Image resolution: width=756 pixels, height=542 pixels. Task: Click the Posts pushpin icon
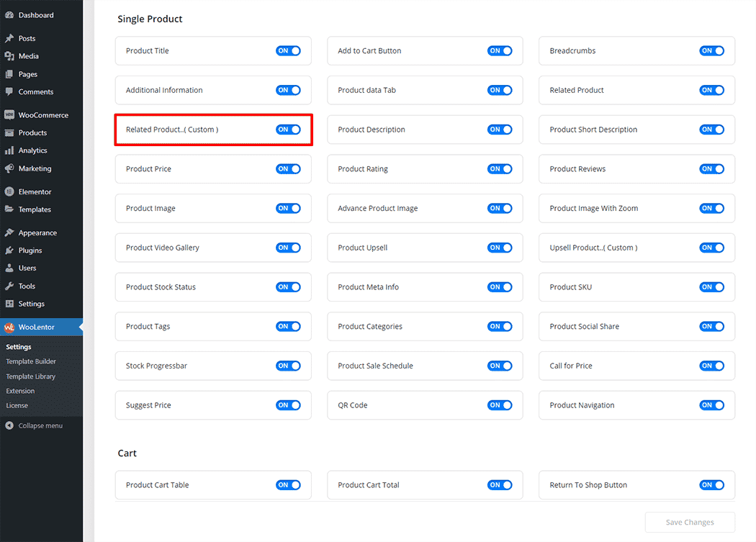(9, 38)
